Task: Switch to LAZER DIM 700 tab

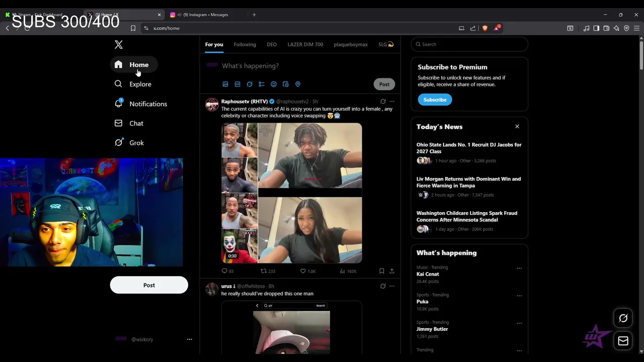Action: tap(305, 45)
